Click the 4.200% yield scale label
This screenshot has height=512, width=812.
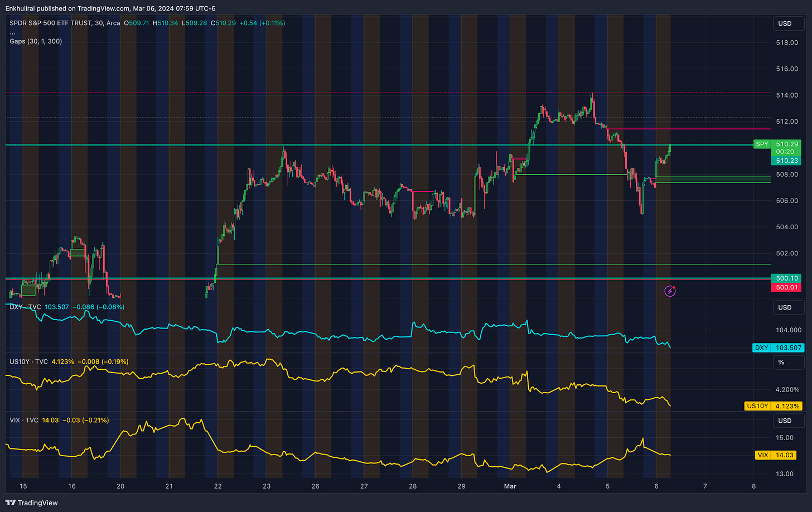tap(787, 390)
